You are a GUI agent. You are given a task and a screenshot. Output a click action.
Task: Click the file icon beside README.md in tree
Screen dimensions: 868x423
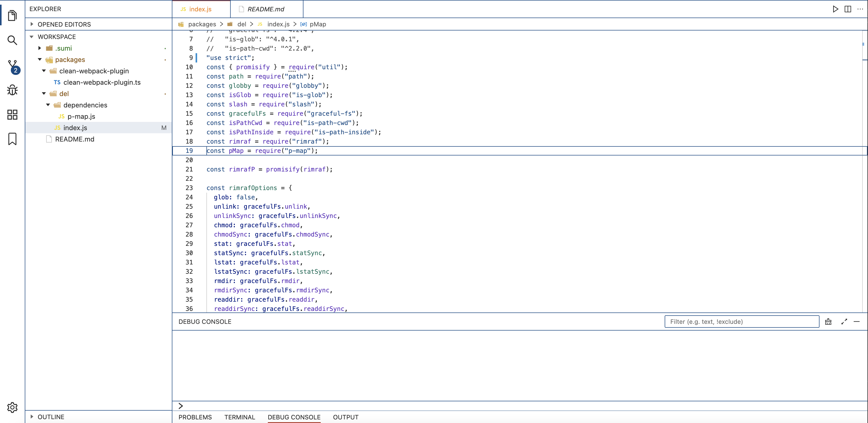coord(49,139)
